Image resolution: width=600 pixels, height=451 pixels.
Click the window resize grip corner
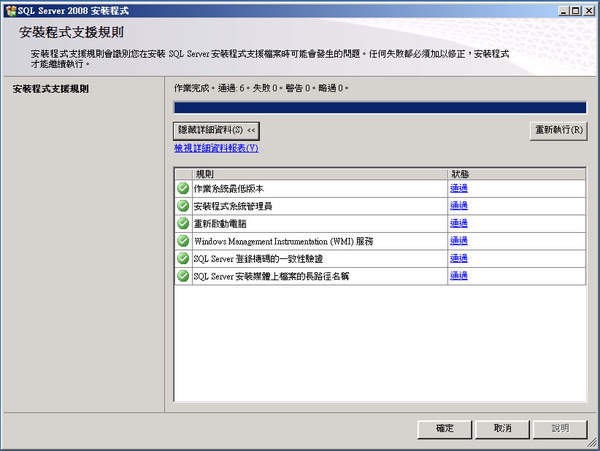click(592, 443)
